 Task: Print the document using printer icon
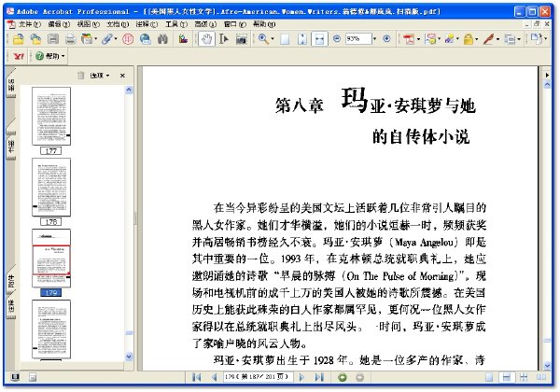(70, 40)
